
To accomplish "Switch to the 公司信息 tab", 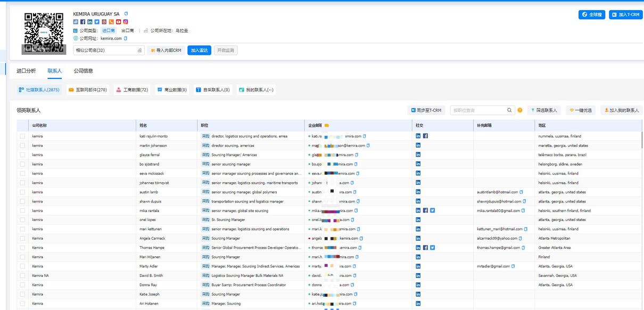I will (x=83, y=71).
